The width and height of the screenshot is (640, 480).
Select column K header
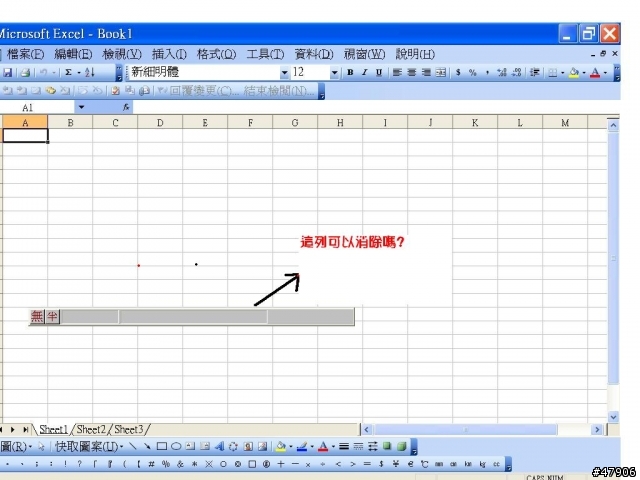(x=475, y=122)
